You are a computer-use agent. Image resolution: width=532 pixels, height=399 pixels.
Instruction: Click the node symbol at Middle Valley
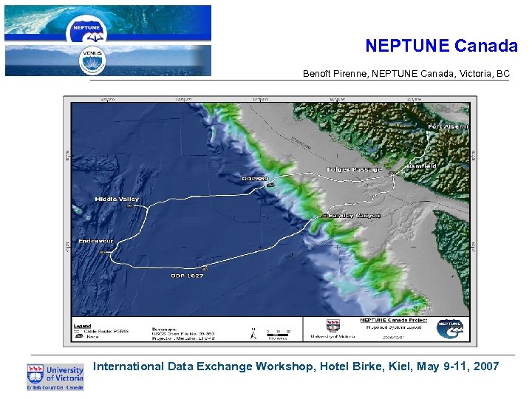click(129, 205)
